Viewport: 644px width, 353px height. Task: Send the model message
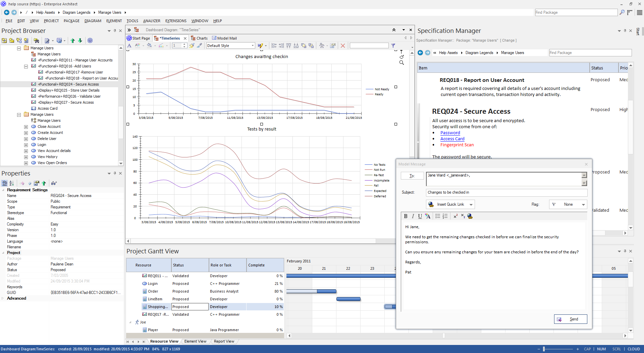click(x=570, y=319)
